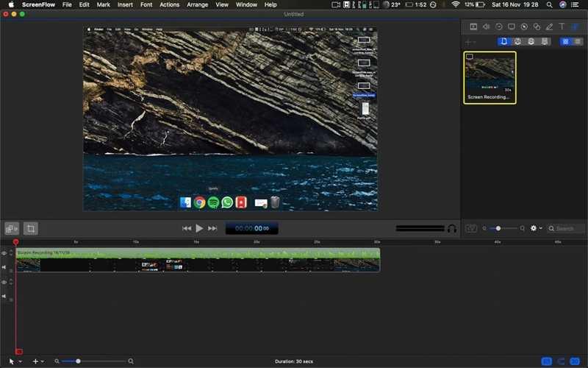Click the audio level meter bar
The image size is (588, 368).
pyautogui.click(x=420, y=228)
